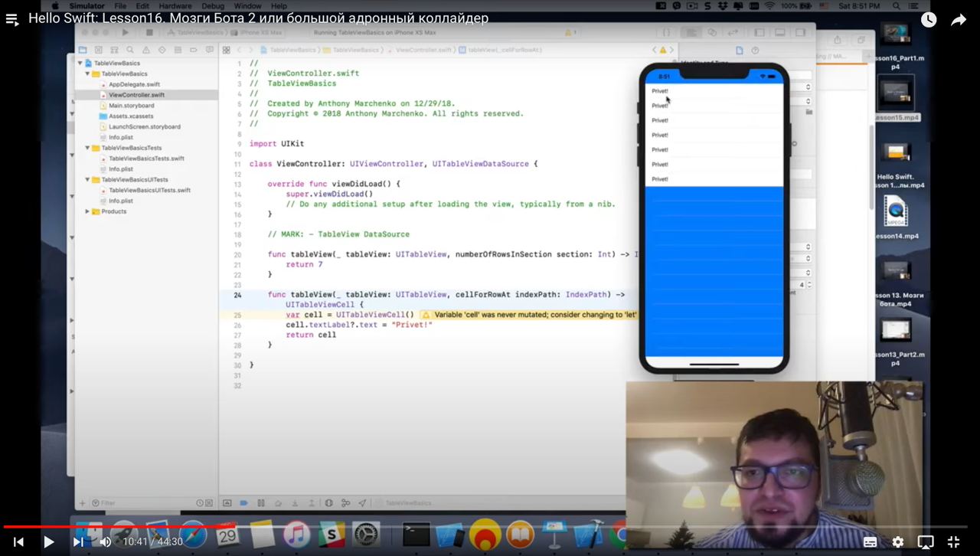Screen dimensions: 980x556
Task: Switch to the assistant editor
Action: coord(712,33)
